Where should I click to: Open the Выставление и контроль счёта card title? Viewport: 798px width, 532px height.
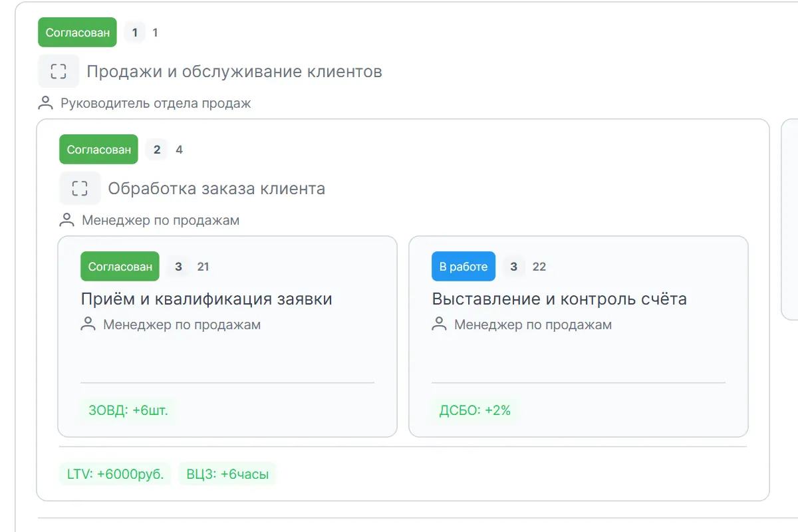click(x=559, y=299)
